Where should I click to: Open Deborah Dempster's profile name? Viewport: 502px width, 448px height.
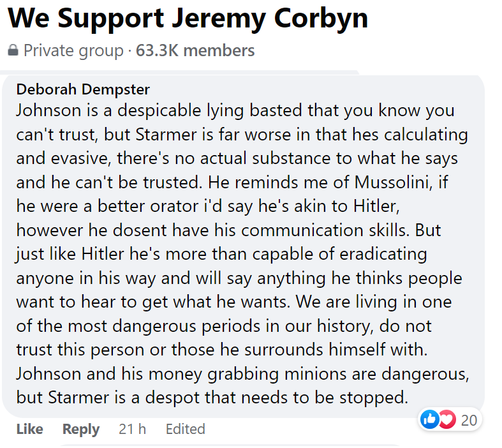click(x=84, y=89)
